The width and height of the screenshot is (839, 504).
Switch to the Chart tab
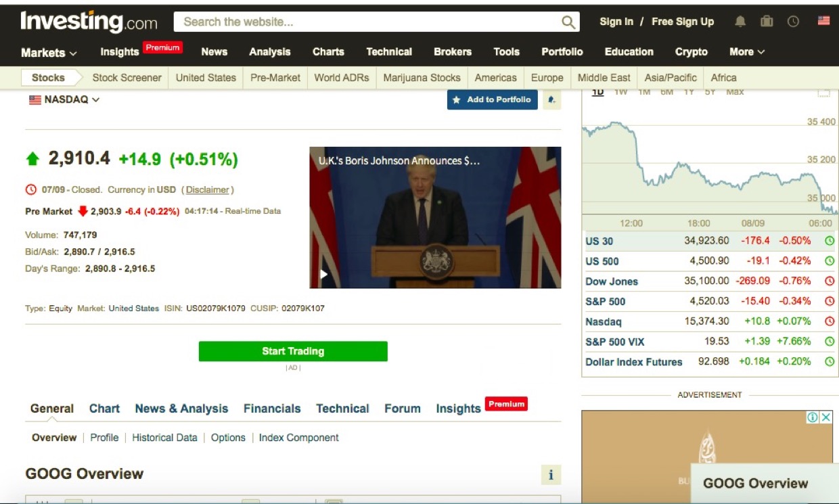click(x=104, y=409)
